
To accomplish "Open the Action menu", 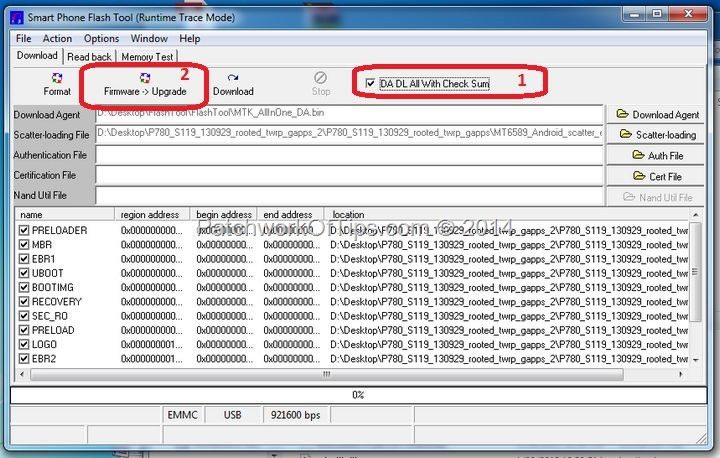I will click(57, 39).
